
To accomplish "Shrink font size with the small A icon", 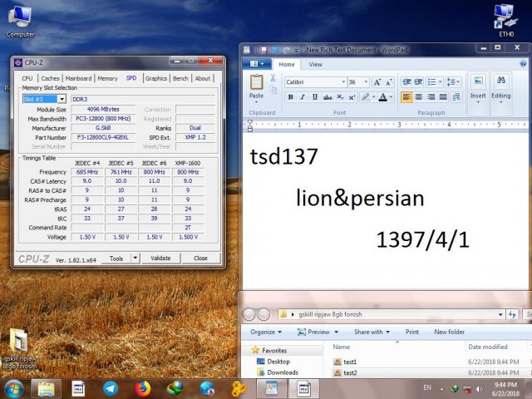I will (389, 82).
